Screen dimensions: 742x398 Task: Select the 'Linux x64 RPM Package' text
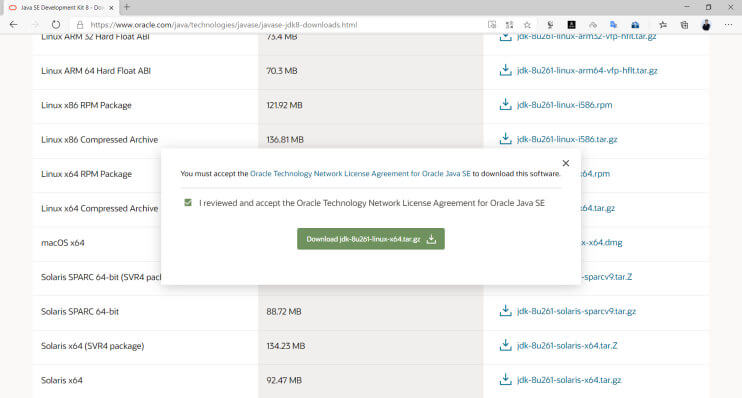[x=86, y=174]
